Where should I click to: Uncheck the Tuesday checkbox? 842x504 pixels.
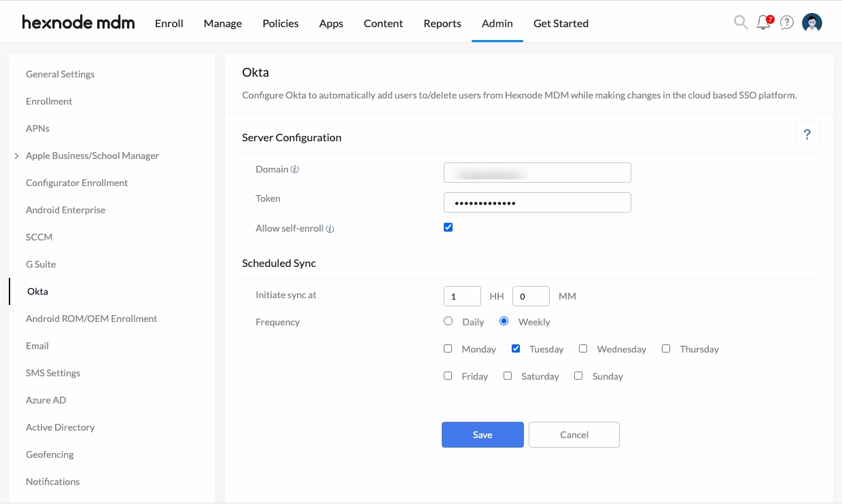(x=516, y=348)
